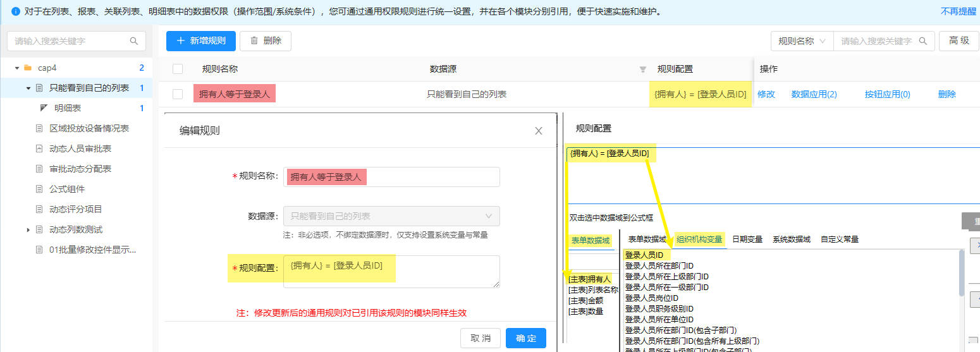Toggle the select-all checkbox in table header
This screenshot has width=980, height=352.
point(178,69)
